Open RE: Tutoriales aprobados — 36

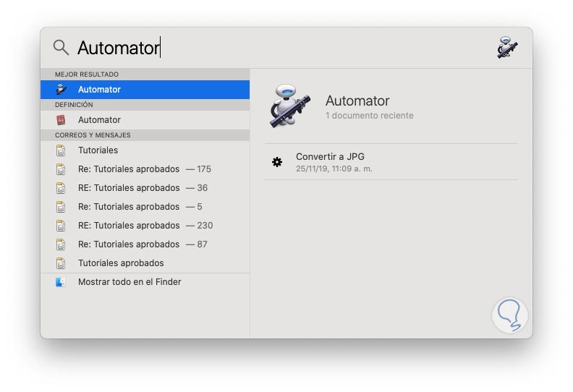145,188
